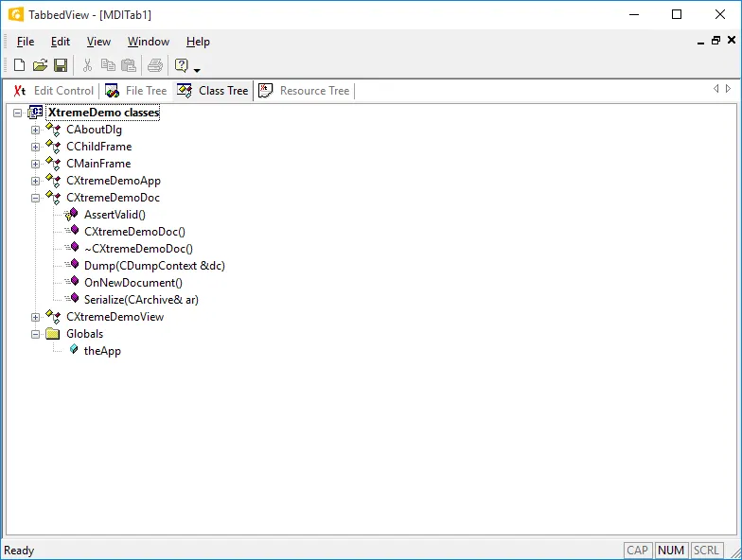Click the CMainFrame class icon
The image size is (742, 560).
(53, 164)
